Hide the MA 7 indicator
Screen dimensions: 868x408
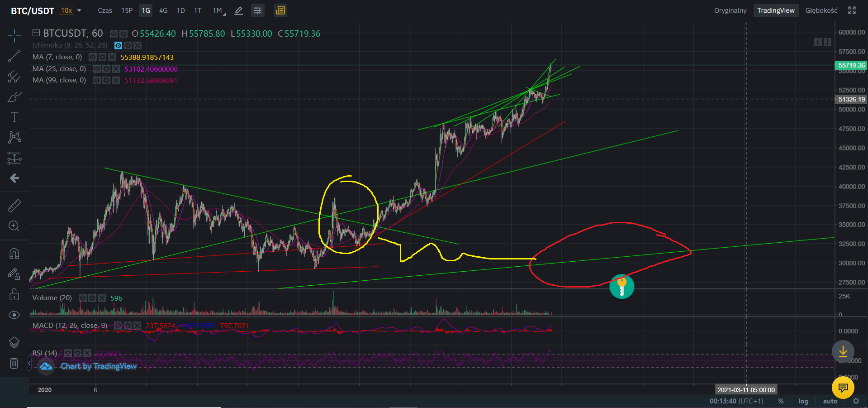[x=93, y=57]
